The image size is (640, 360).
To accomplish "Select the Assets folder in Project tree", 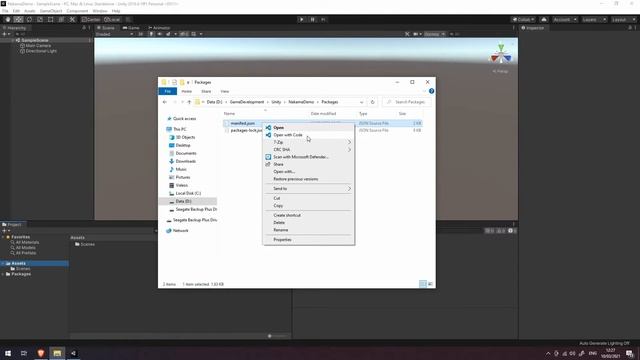I will 18,263.
